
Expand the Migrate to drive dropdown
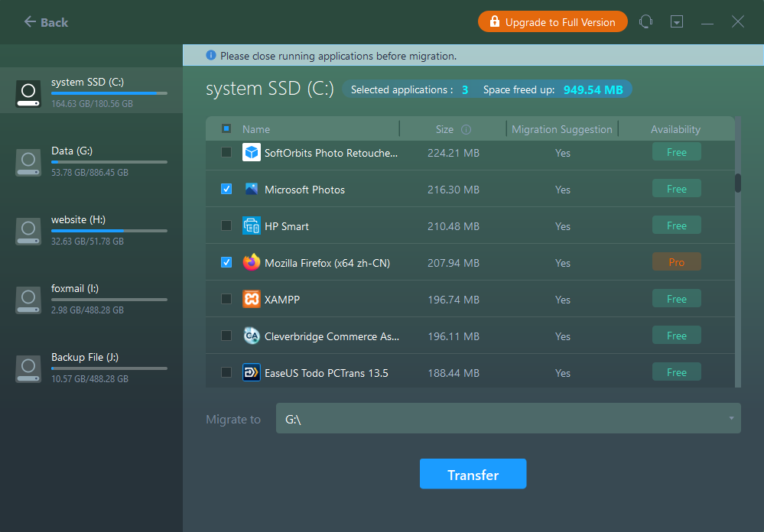730,418
